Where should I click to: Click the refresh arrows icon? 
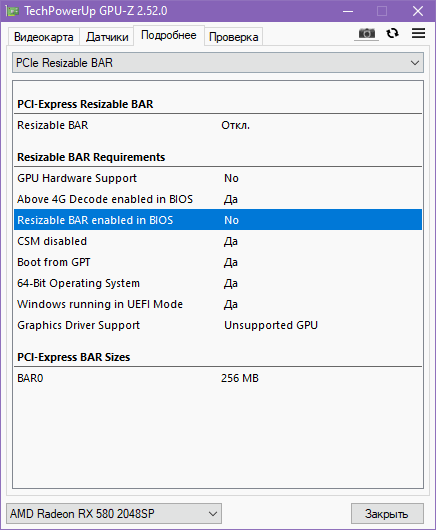point(393,33)
